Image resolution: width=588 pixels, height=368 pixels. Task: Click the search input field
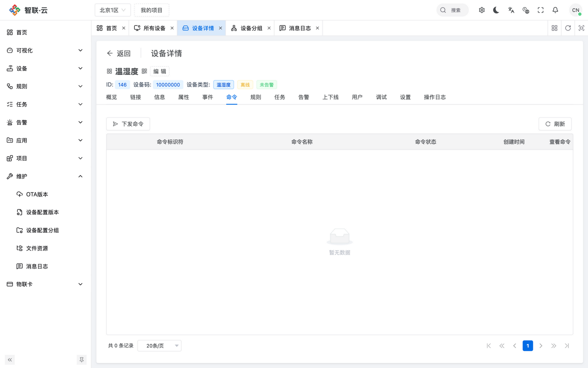(452, 10)
